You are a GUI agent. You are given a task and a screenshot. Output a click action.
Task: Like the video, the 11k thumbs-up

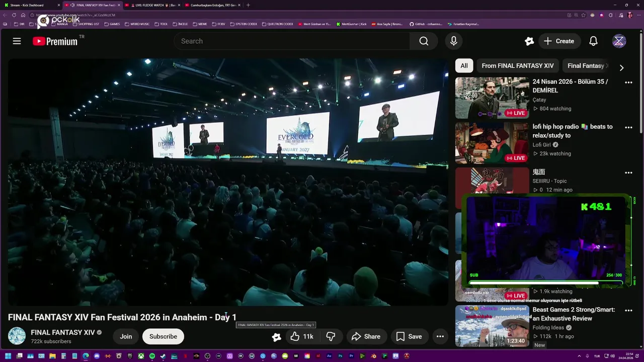[x=302, y=336]
